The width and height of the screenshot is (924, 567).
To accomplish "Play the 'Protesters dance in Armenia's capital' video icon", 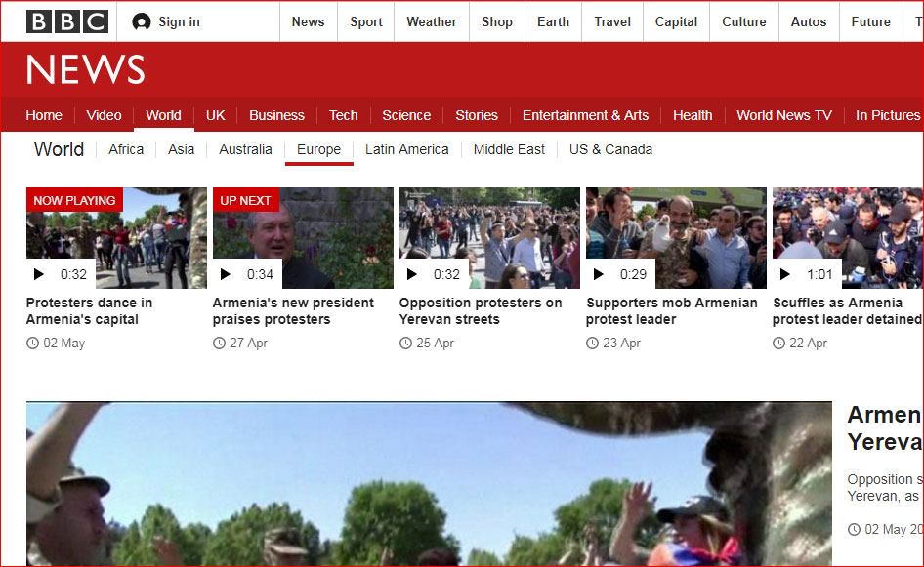I will 39,274.
